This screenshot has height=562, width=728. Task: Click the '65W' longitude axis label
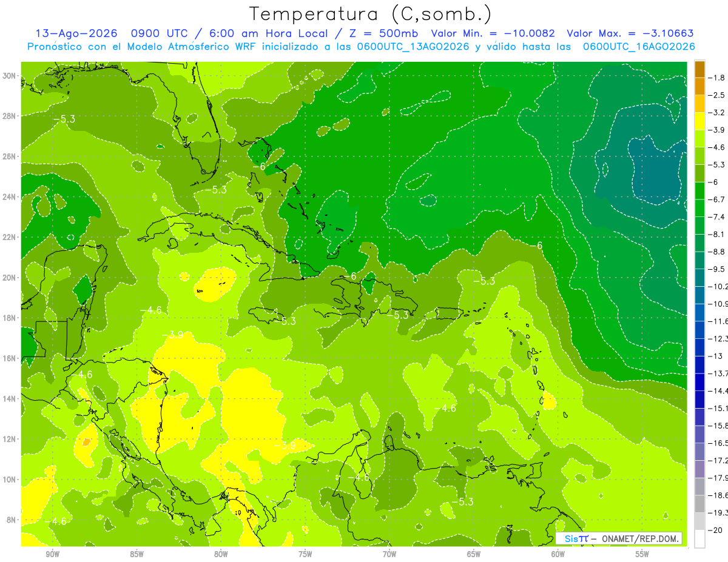[x=474, y=555]
